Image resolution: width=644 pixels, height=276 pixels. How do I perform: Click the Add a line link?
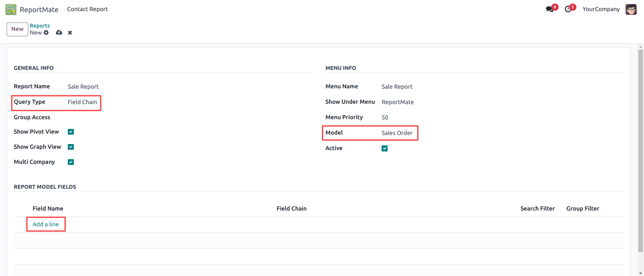point(46,224)
